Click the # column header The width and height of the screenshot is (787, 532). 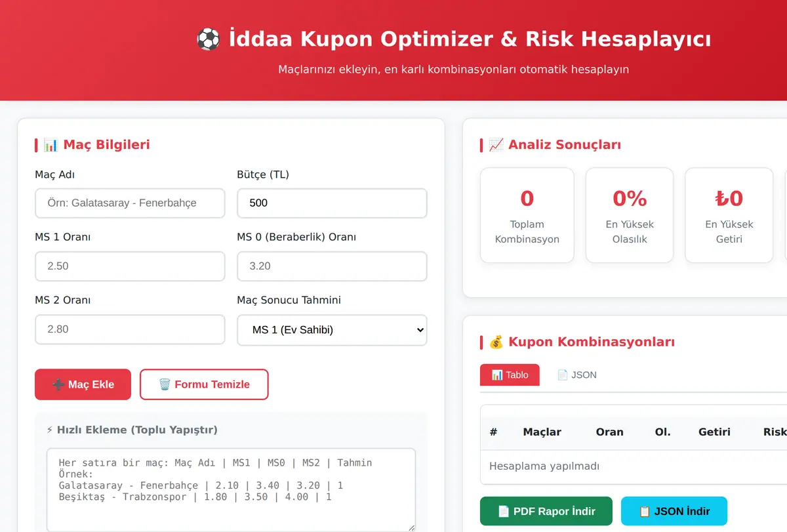[494, 432]
